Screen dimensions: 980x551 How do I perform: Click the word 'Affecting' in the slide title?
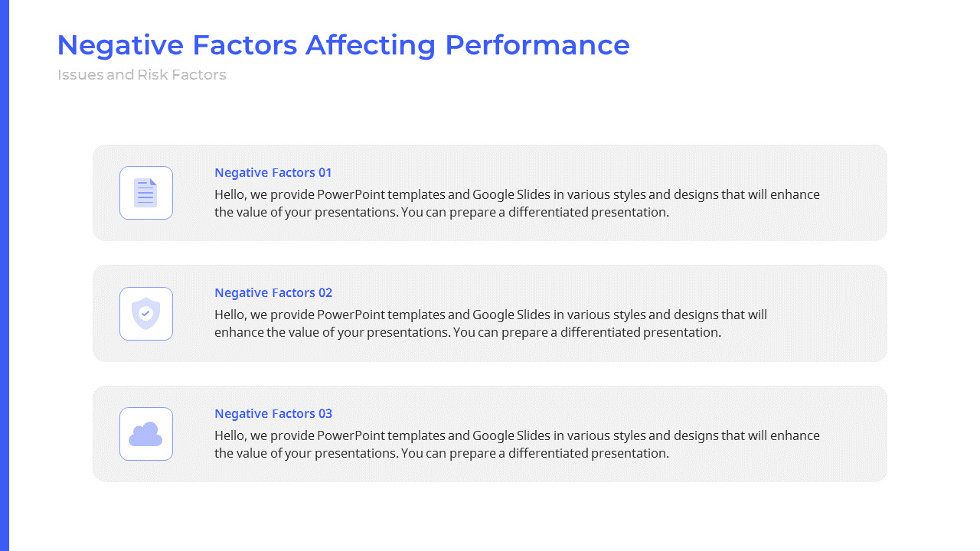click(x=371, y=45)
